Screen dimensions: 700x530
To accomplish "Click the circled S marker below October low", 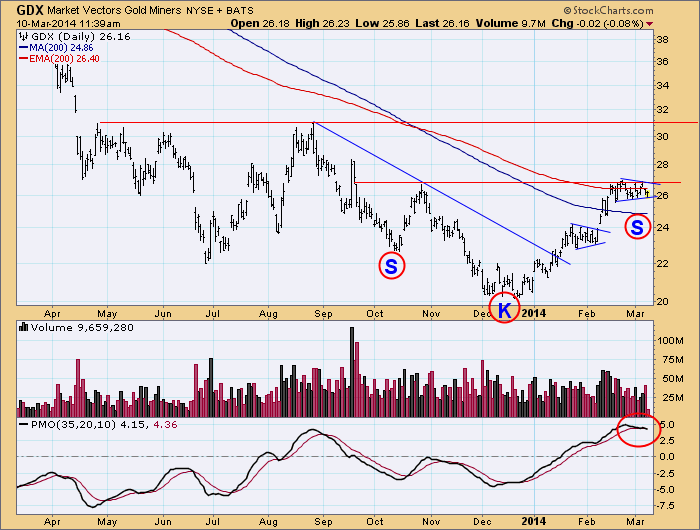I will (392, 266).
